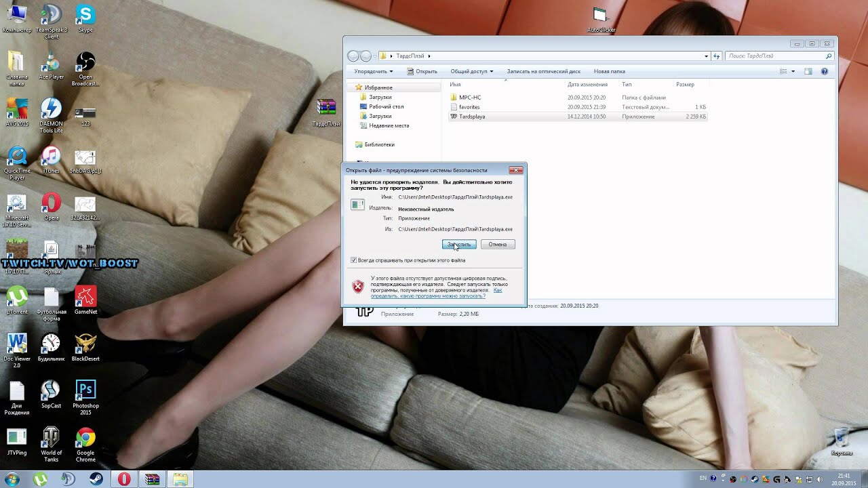Click uTorrent icon in taskbar
The width and height of the screenshot is (868, 488).
tap(40, 479)
